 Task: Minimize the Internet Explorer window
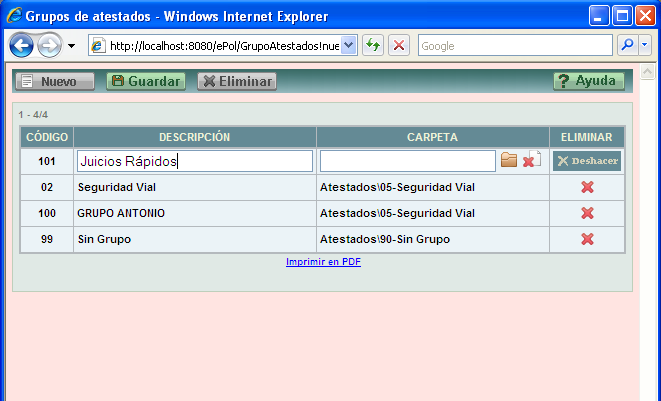tap(599, 16)
